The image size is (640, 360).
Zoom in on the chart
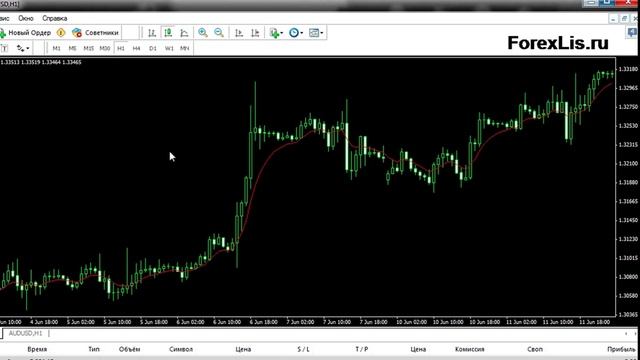point(202,33)
